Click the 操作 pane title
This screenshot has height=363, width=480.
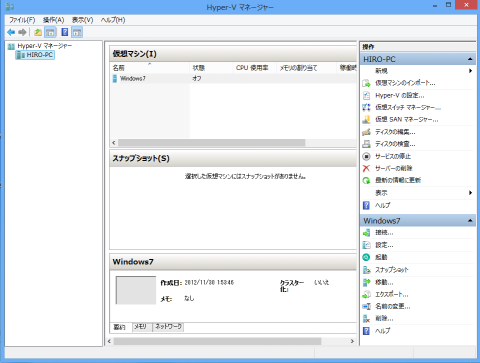pos(368,47)
